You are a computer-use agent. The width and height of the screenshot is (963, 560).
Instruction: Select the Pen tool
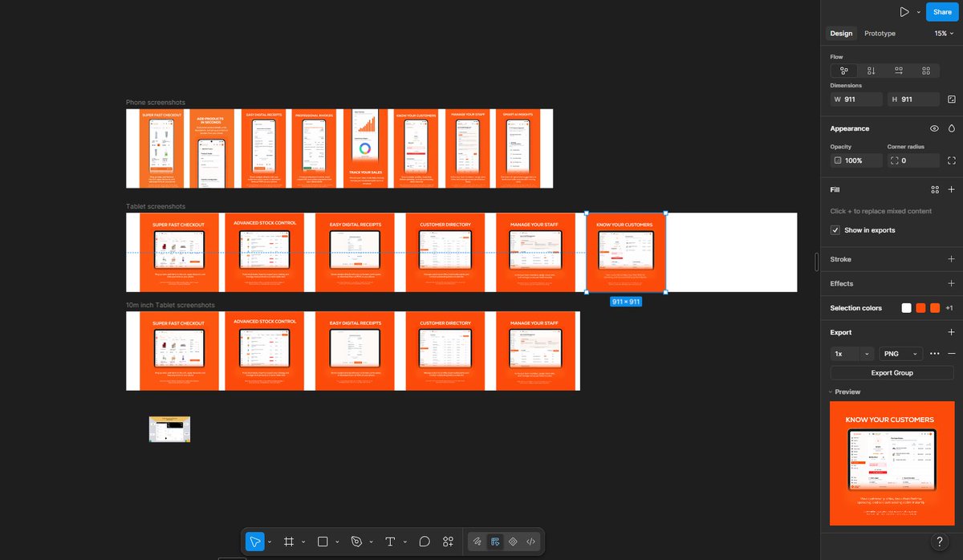pos(356,542)
